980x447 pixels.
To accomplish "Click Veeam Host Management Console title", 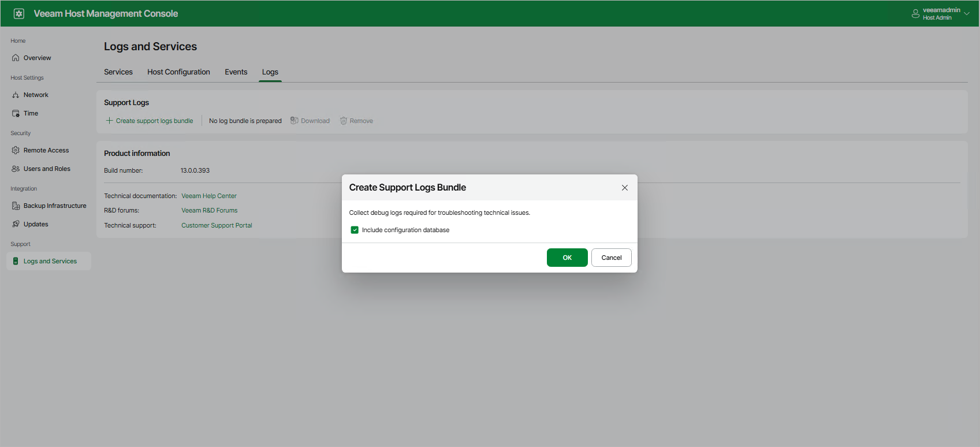I will click(106, 13).
